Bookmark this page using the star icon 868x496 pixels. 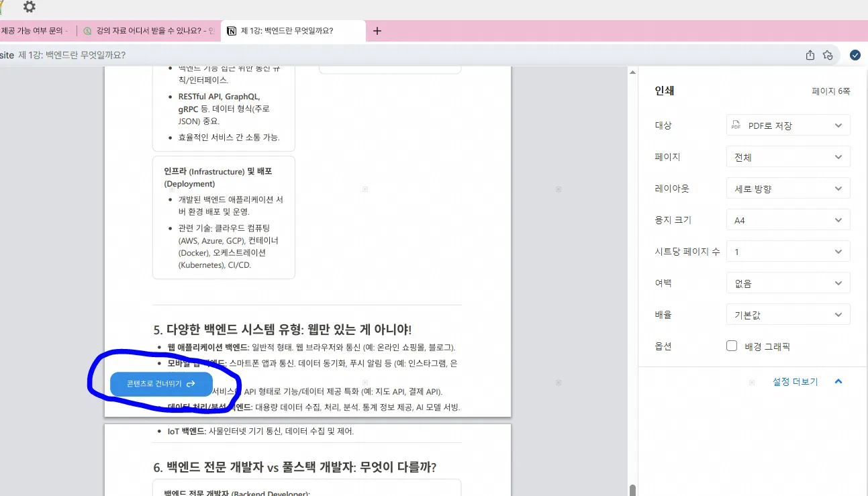[828, 55]
